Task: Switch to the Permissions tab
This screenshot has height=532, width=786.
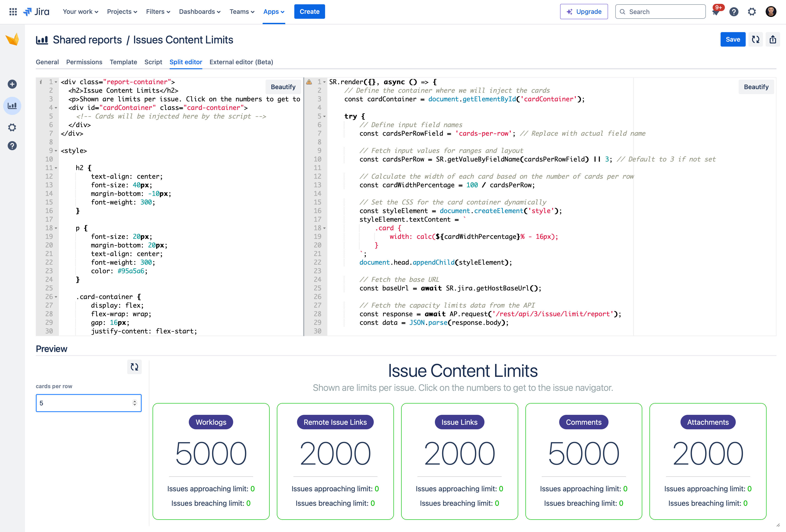Action: coord(84,62)
